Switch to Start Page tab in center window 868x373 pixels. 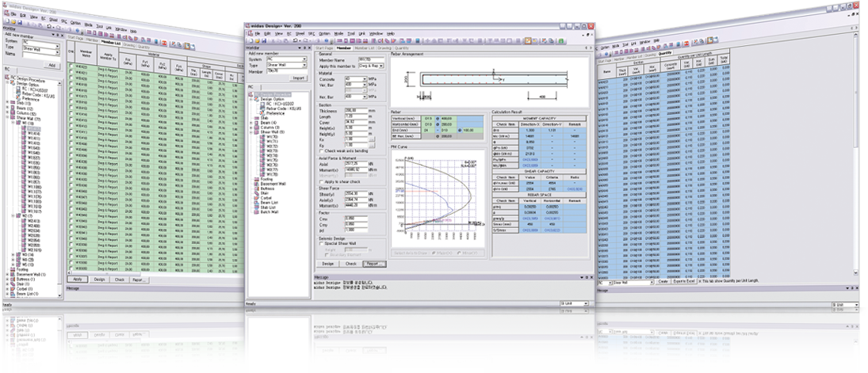tap(324, 48)
